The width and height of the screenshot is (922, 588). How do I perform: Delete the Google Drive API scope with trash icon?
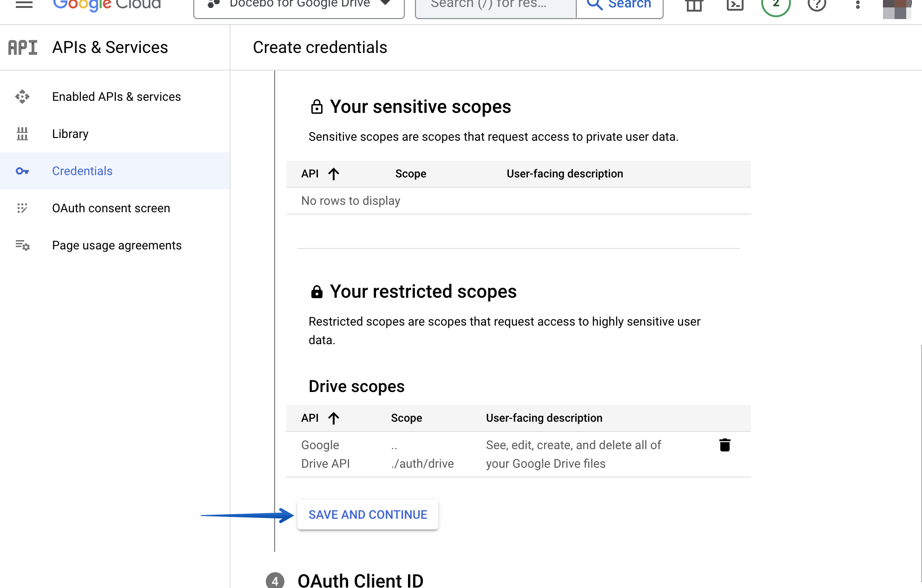point(725,445)
